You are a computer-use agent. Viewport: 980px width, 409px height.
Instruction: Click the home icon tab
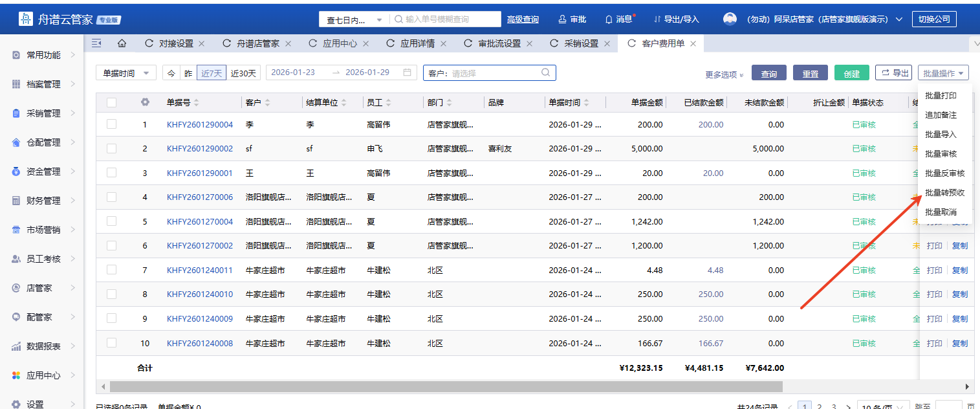click(121, 43)
